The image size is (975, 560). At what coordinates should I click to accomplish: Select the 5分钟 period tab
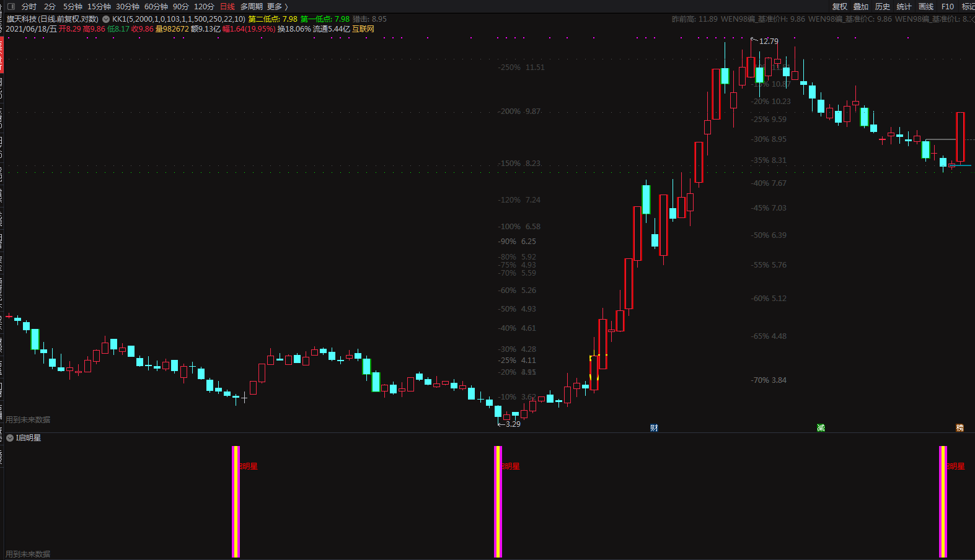73,6
